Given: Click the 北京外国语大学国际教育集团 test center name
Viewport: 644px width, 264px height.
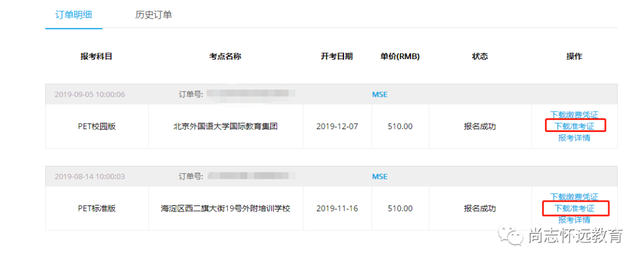Looking at the screenshot, I should (x=225, y=127).
